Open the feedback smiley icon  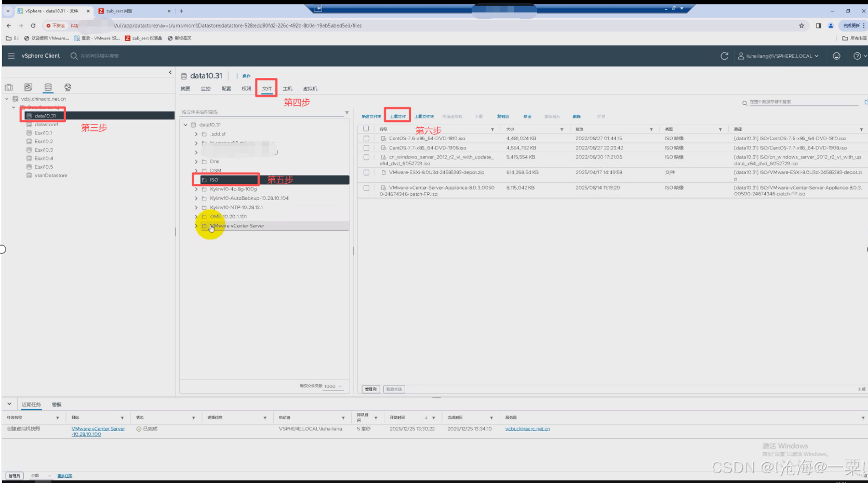click(x=836, y=56)
